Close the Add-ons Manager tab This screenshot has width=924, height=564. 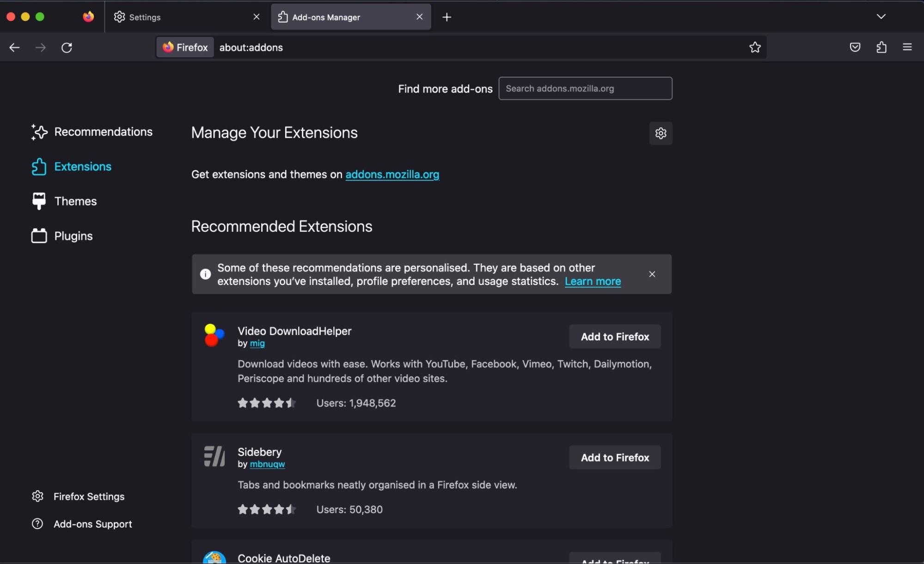(419, 17)
